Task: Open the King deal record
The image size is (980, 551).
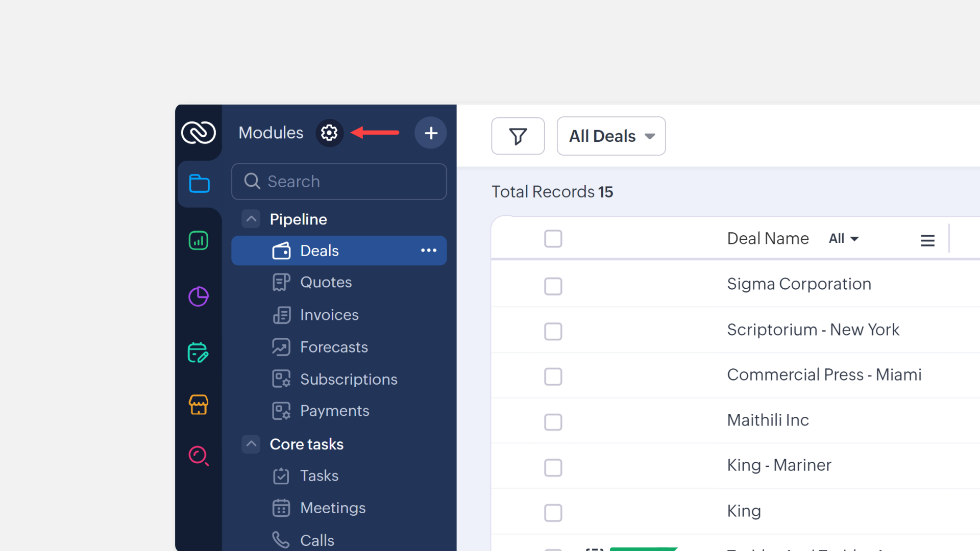Action: [x=744, y=511]
